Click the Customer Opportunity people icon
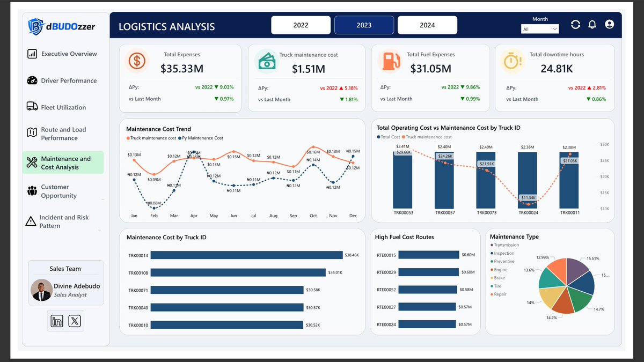This screenshot has width=644, height=362. (x=32, y=190)
